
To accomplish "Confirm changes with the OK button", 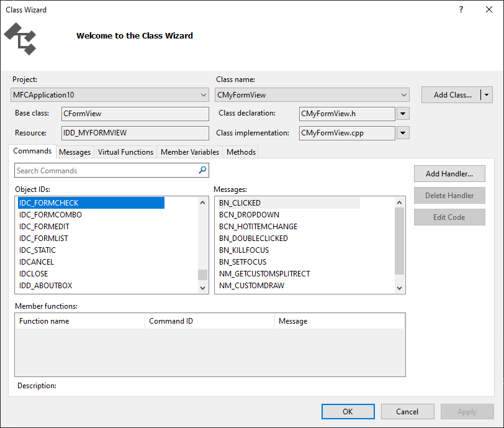I will (x=348, y=411).
